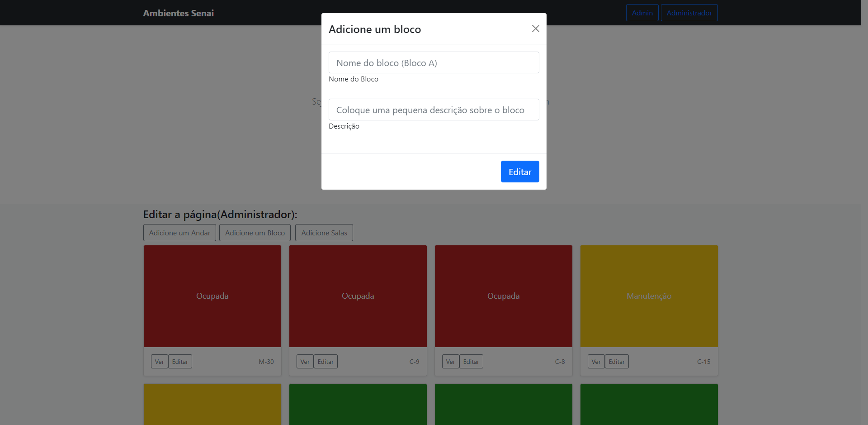Viewport: 868px width, 425px height.
Task: Click the Administrador navbar button
Action: coord(689,13)
